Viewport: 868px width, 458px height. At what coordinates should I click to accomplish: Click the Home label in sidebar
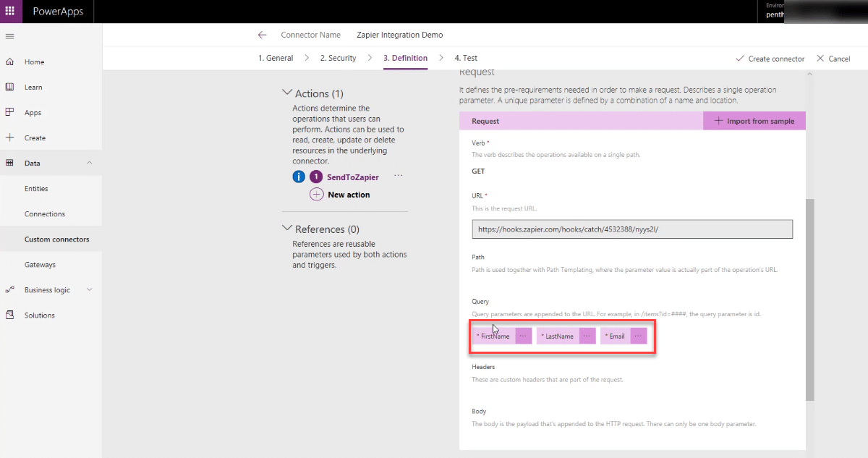point(35,62)
